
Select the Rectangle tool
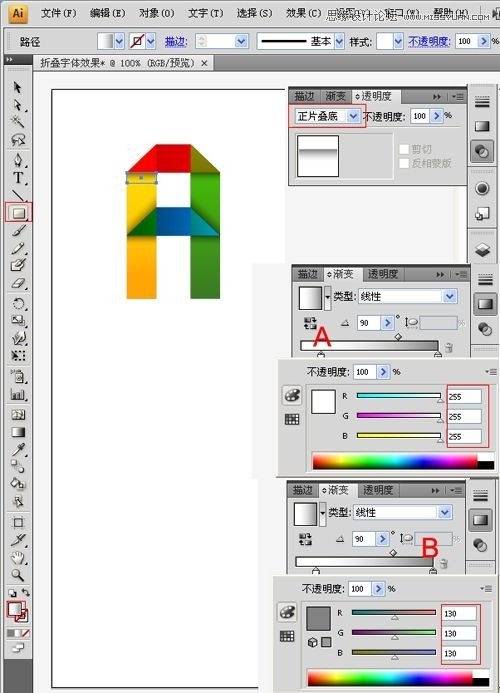(18, 213)
